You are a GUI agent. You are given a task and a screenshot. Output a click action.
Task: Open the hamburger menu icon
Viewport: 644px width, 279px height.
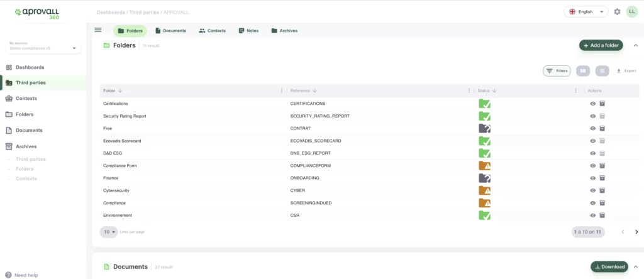point(97,30)
